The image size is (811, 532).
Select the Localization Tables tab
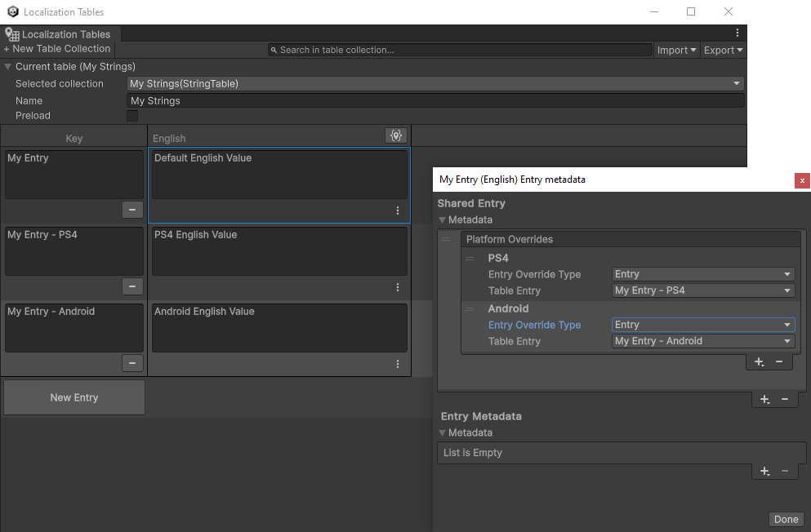point(59,34)
